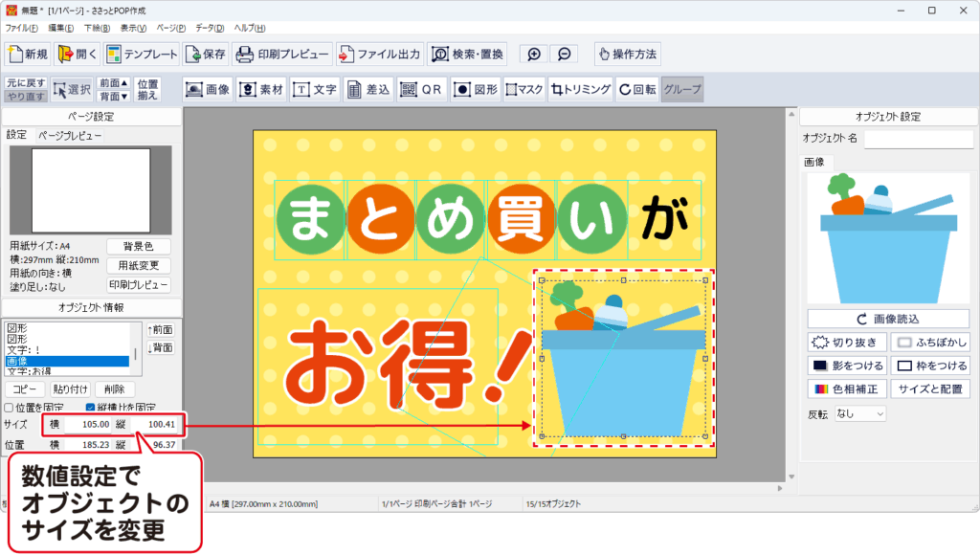Open 印刷プレビュー from the top toolbar
Image resolution: width=980 pixels, height=555 pixels.
click(x=282, y=55)
